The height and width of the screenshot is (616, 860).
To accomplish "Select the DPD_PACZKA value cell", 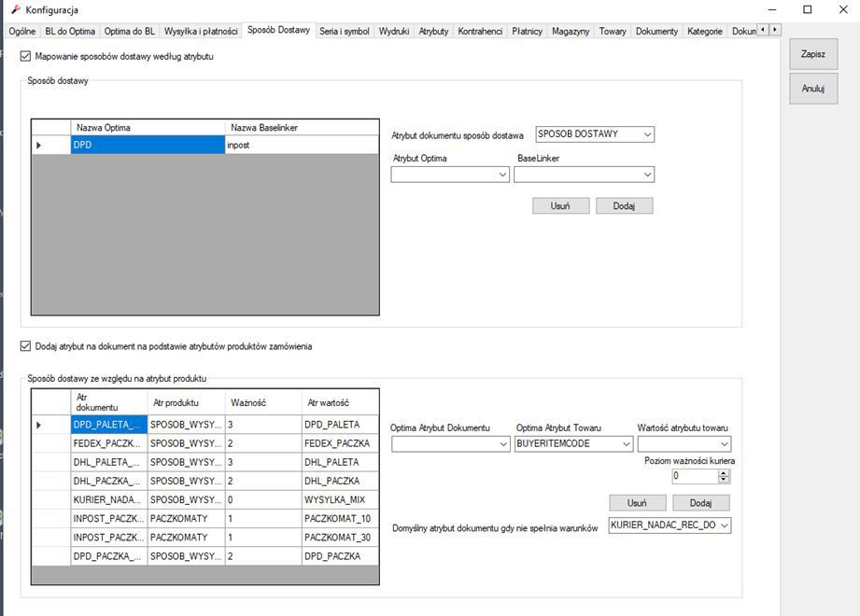I will pyautogui.click(x=340, y=556).
